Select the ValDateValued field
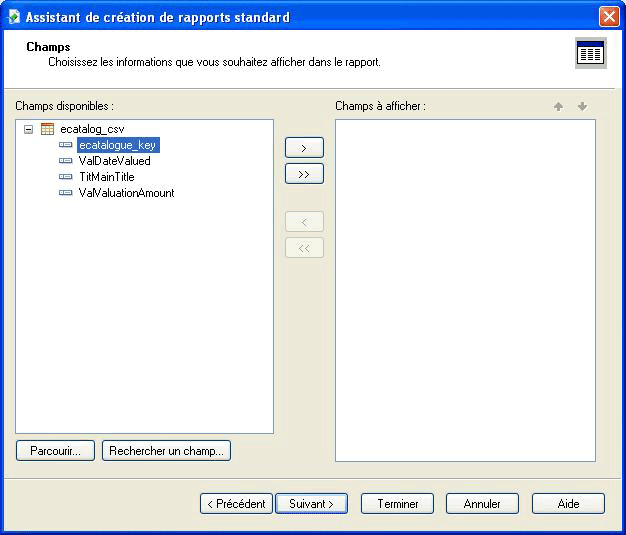The image size is (626, 535). pyautogui.click(x=114, y=161)
